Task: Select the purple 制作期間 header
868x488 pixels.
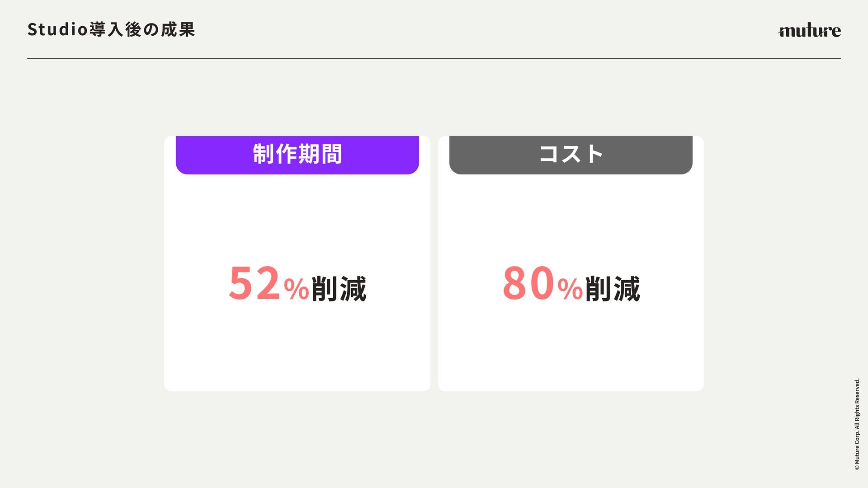Action: (297, 155)
